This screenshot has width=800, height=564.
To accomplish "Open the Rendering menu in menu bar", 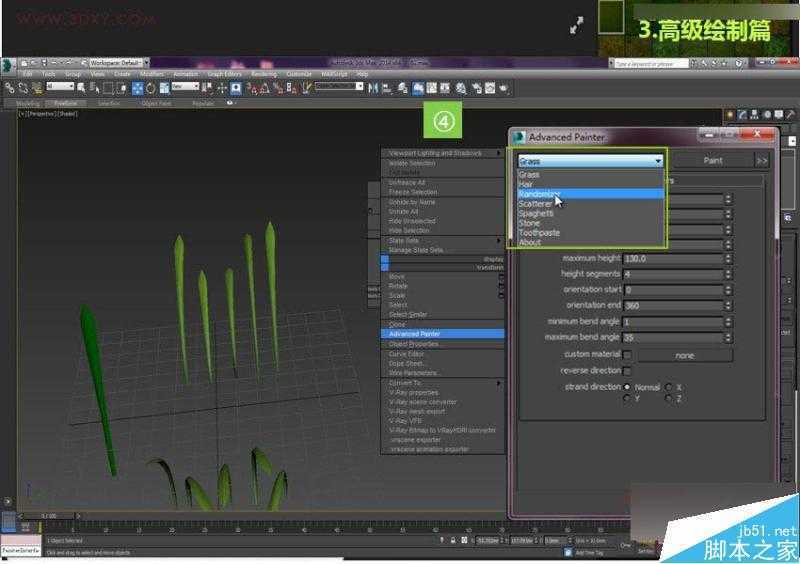I will (x=264, y=74).
